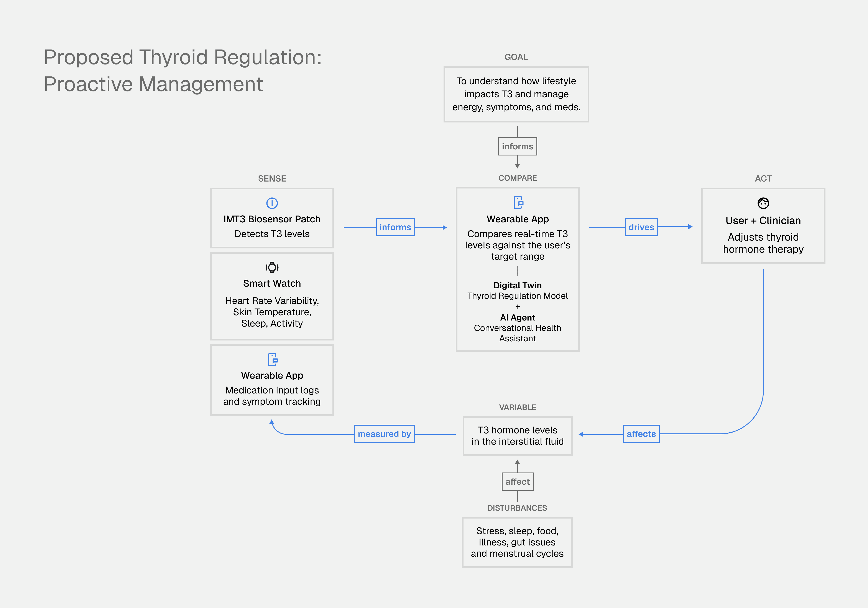The width and height of the screenshot is (868, 608).
Task: Click the 'Digital Twin' heading text
Action: tap(517, 285)
